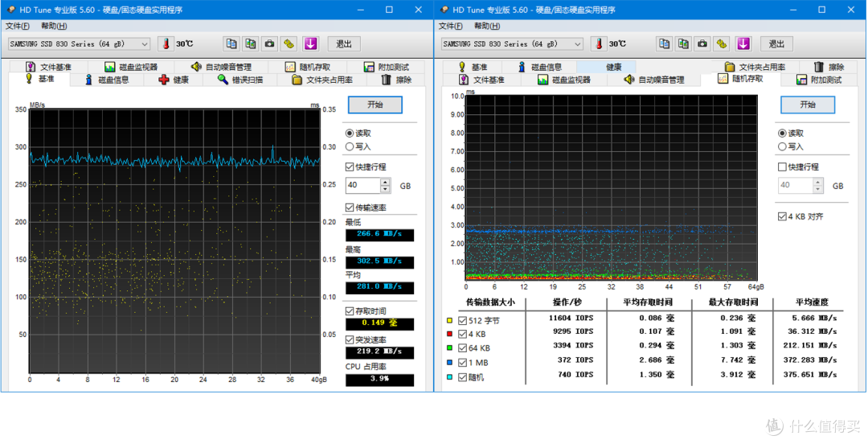This screenshot has width=868, height=444.
Task: Uncheck the 随机 transfer size
Action: point(462,377)
